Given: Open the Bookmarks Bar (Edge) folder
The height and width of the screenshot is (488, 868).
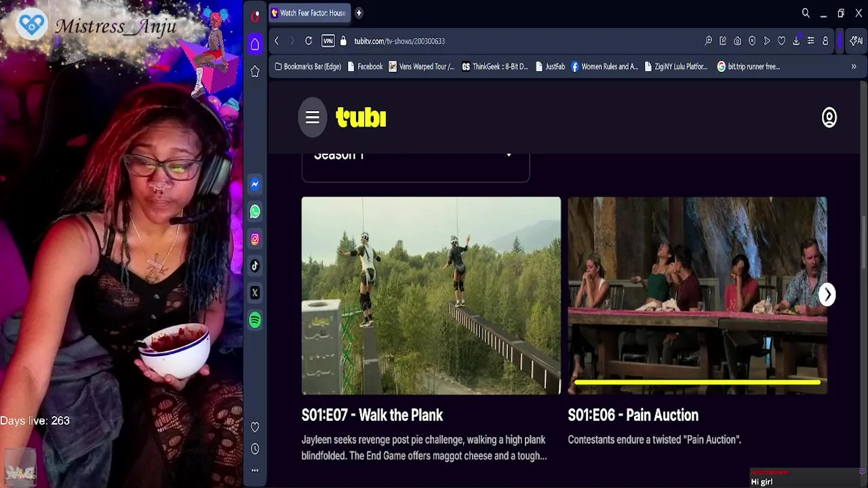Looking at the screenshot, I should [x=308, y=66].
